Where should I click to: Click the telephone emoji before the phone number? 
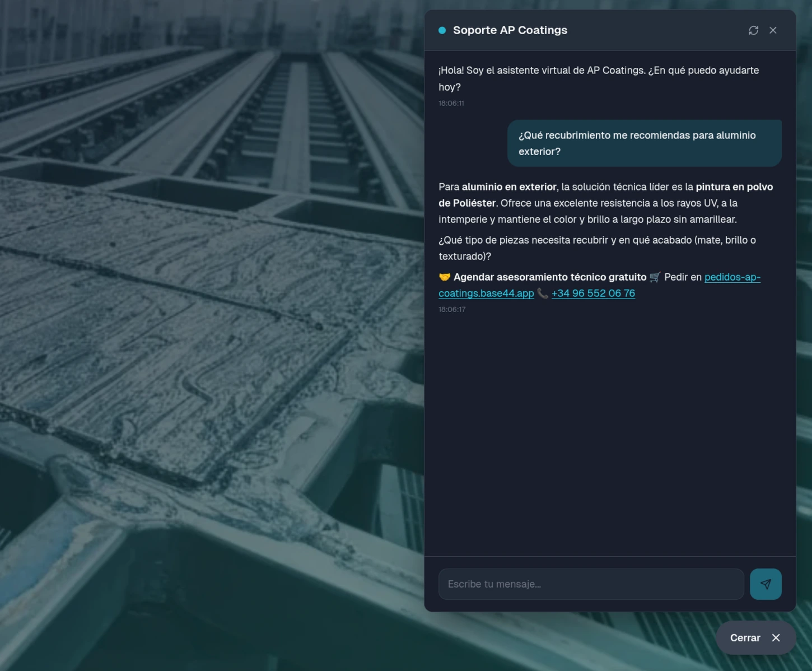(x=542, y=293)
